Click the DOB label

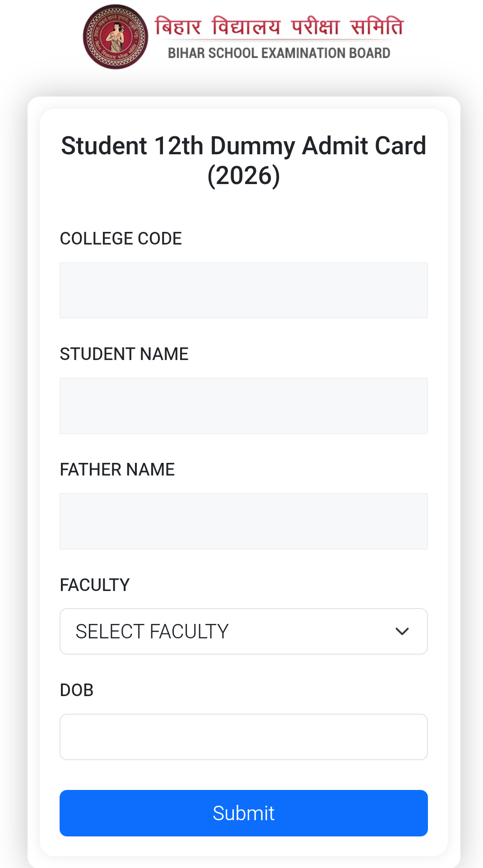pyautogui.click(x=77, y=690)
